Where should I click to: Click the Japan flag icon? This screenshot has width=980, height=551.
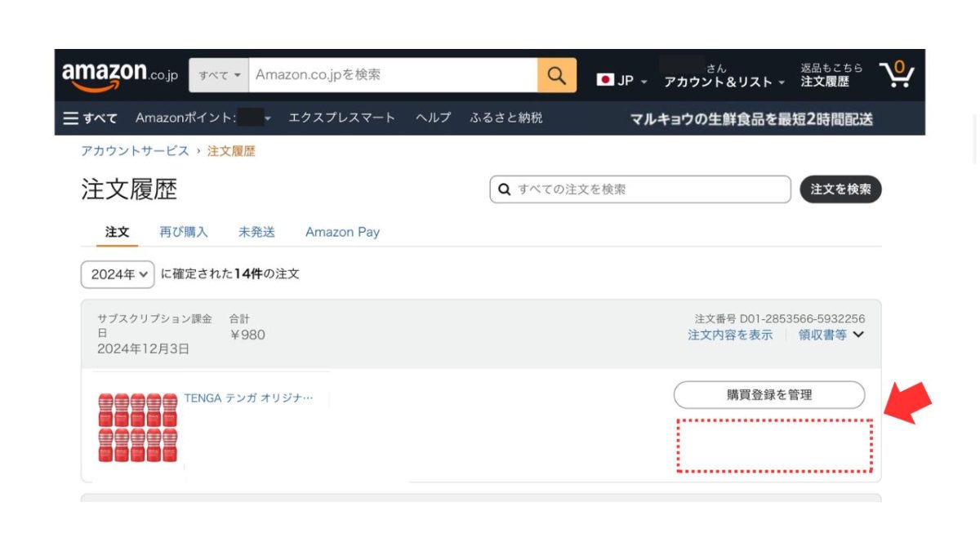click(x=607, y=80)
